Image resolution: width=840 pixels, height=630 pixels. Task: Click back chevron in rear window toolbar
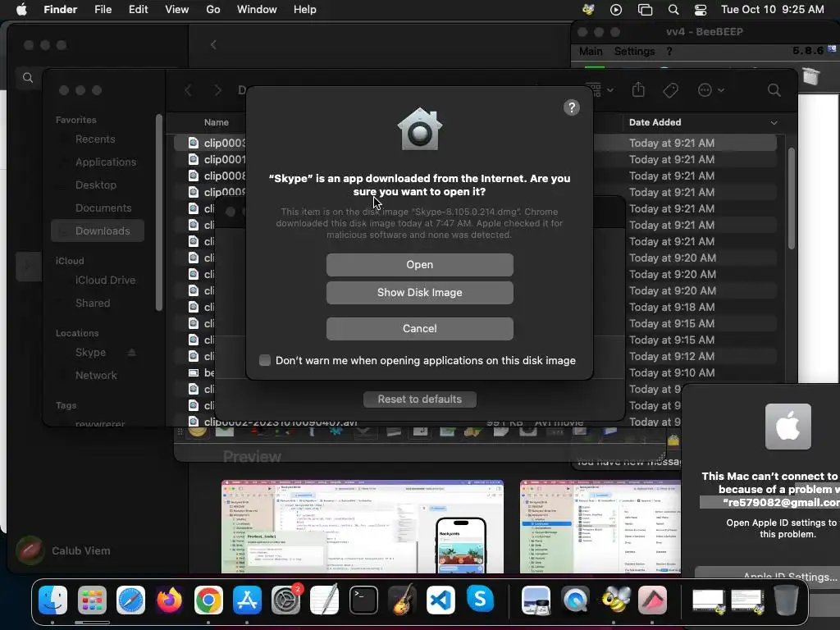pyautogui.click(x=213, y=45)
